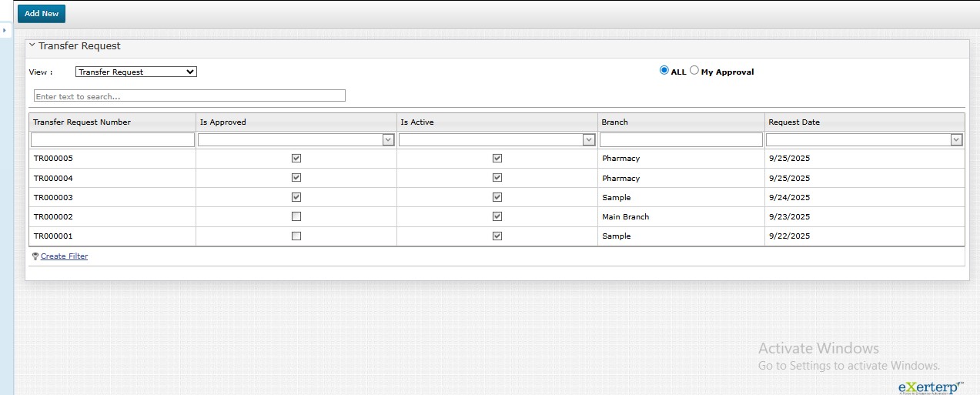
Task: Sort by Transfer Request Number column header
Action: coord(82,122)
